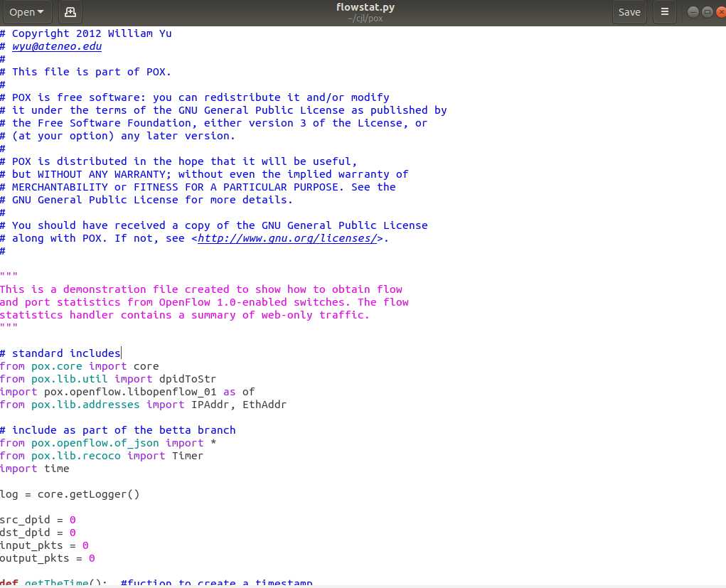
Task: Click 'from pox.lib.recoco import Timer' line
Action: [x=102, y=456]
